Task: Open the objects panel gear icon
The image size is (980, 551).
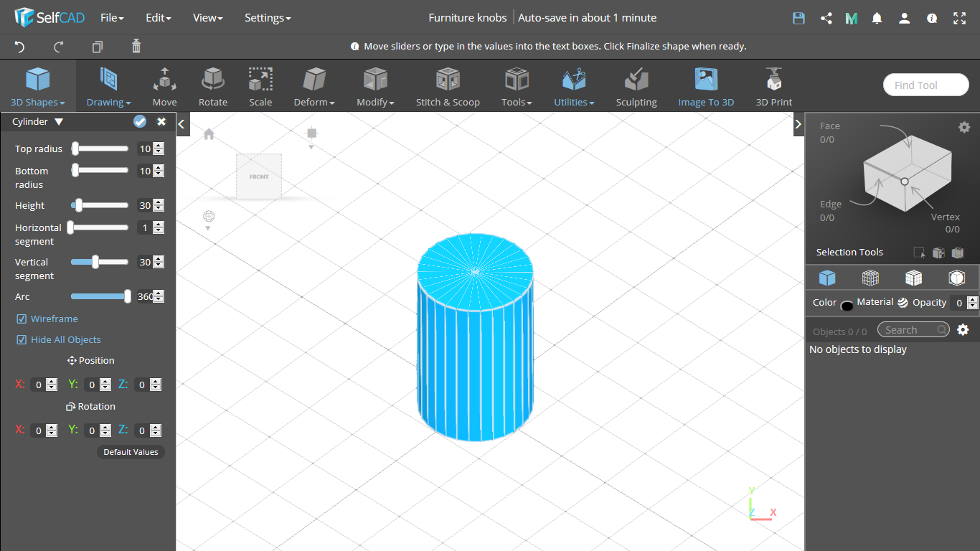Action: pyautogui.click(x=963, y=330)
